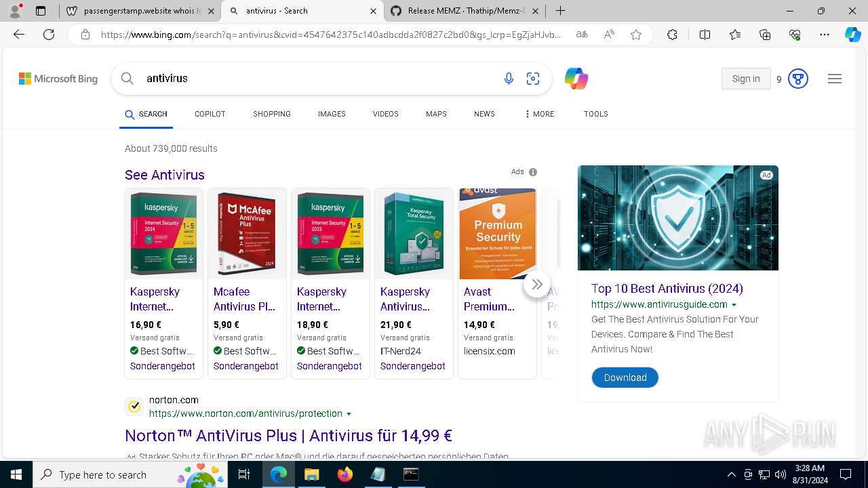Open Kaspersky Internet 16,90 € product
Screen dimensions: 868x488
point(163,283)
